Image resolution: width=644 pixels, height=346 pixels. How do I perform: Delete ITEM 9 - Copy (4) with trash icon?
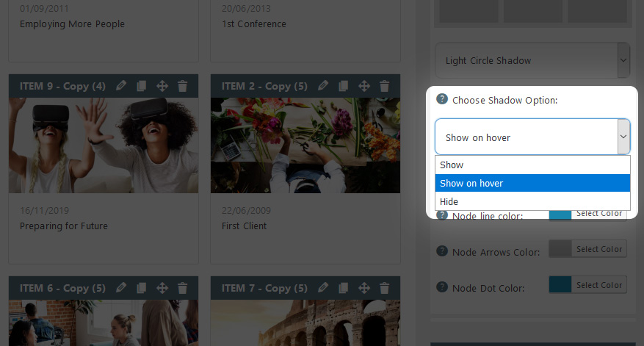pyautogui.click(x=182, y=86)
